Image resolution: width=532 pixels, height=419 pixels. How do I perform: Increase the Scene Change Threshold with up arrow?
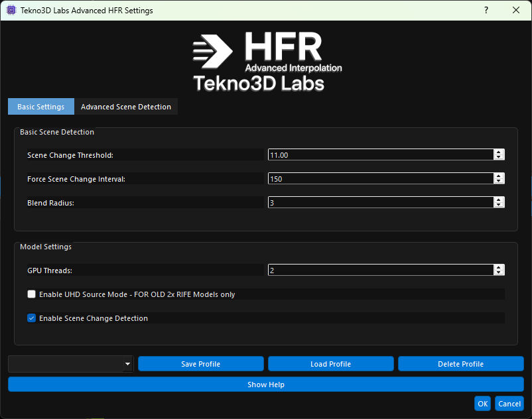(499, 152)
